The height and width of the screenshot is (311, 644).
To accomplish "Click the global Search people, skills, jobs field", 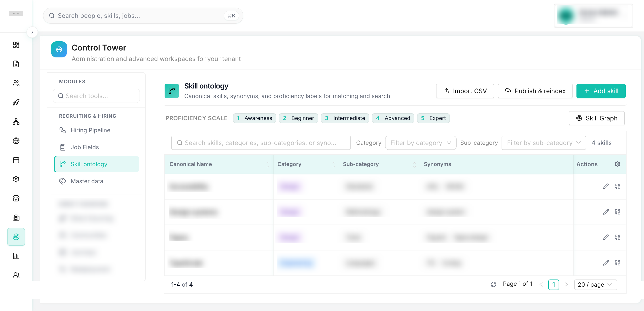I will [143, 16].
